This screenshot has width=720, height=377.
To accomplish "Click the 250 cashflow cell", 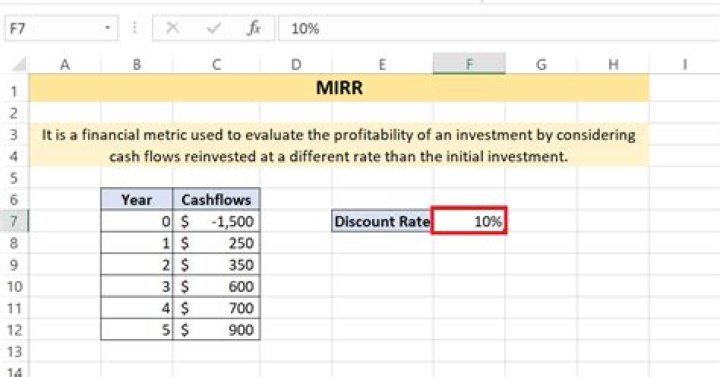I will [x=216, y=243].
